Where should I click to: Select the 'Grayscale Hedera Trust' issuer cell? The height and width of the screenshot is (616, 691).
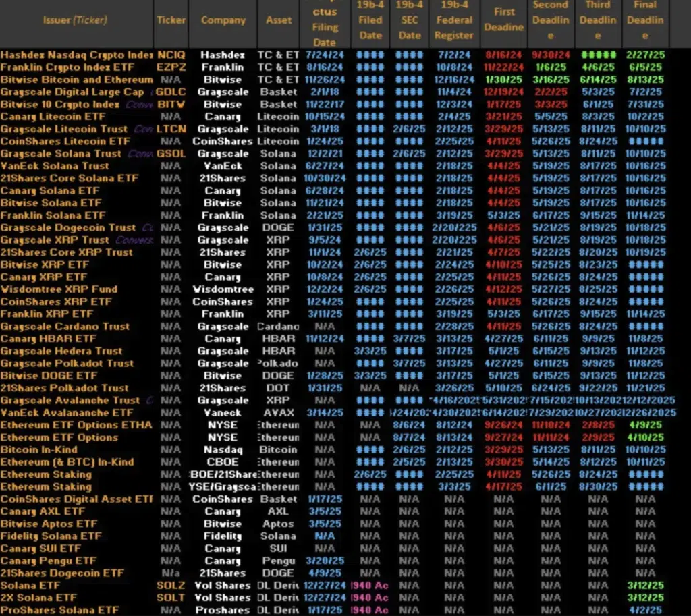pos(61,352)
